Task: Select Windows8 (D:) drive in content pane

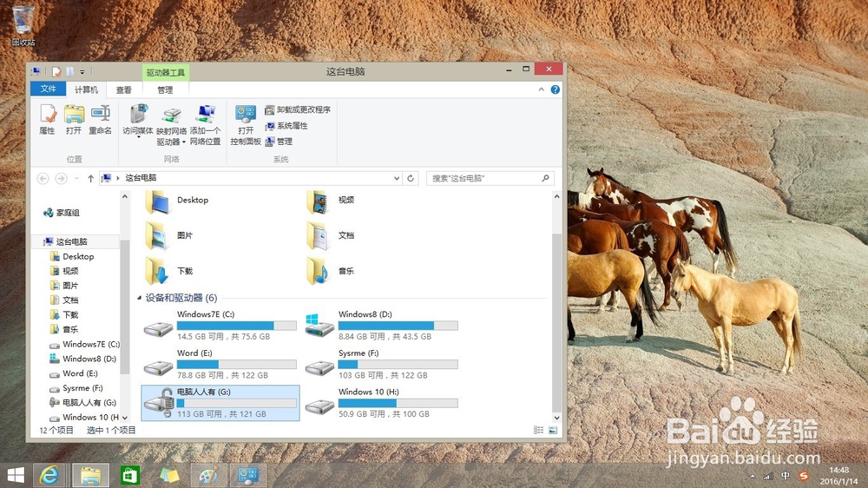Action: click(381, 325)
